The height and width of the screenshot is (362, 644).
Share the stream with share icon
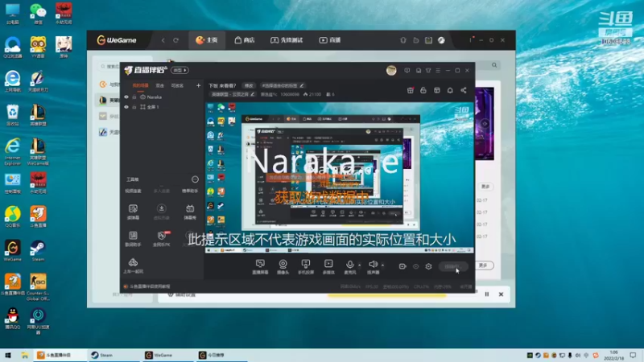tap(464, 90)
